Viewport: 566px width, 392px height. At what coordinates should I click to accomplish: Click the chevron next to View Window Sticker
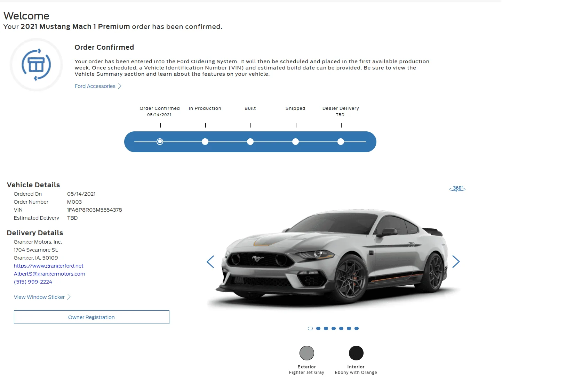coord(69,297)
